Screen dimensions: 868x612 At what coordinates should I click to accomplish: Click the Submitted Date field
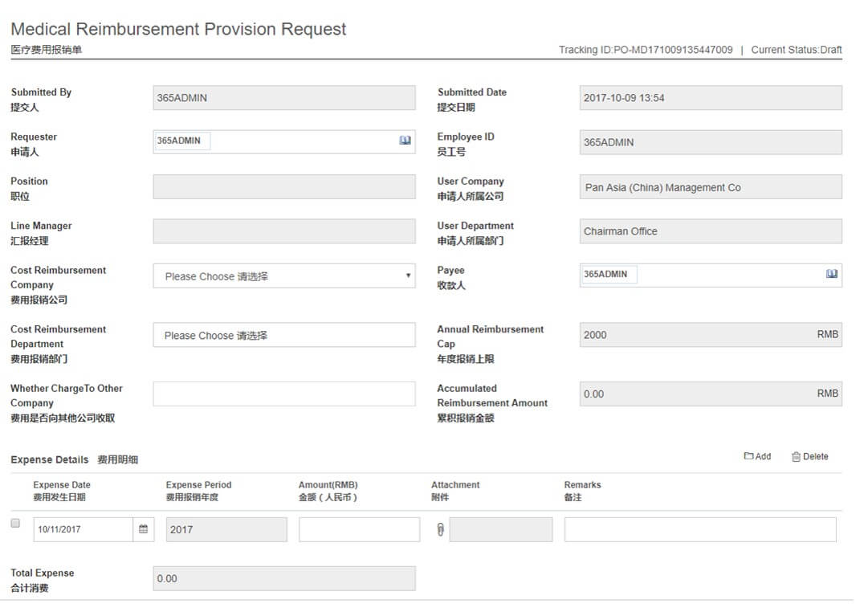711,98
